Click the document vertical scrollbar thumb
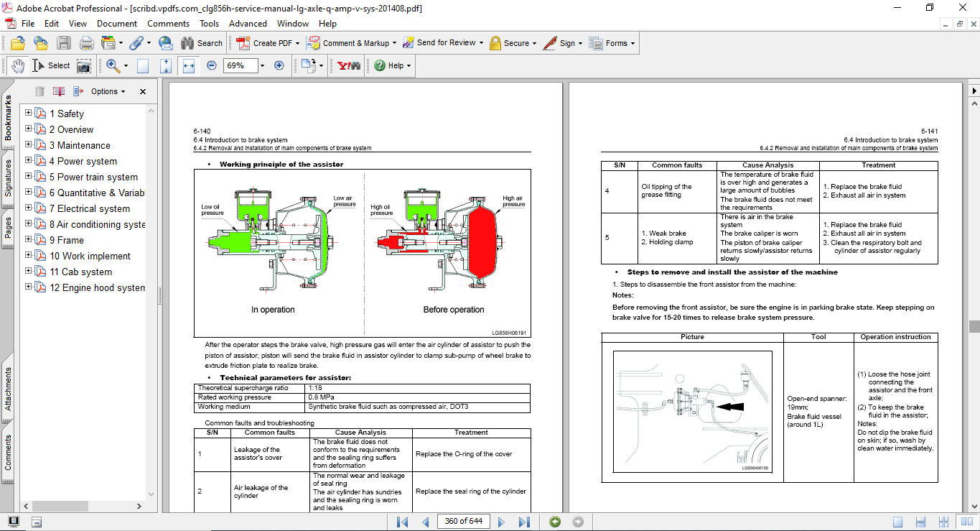The width and height of the screenshot is (980, 531). (x=974, y=325)
